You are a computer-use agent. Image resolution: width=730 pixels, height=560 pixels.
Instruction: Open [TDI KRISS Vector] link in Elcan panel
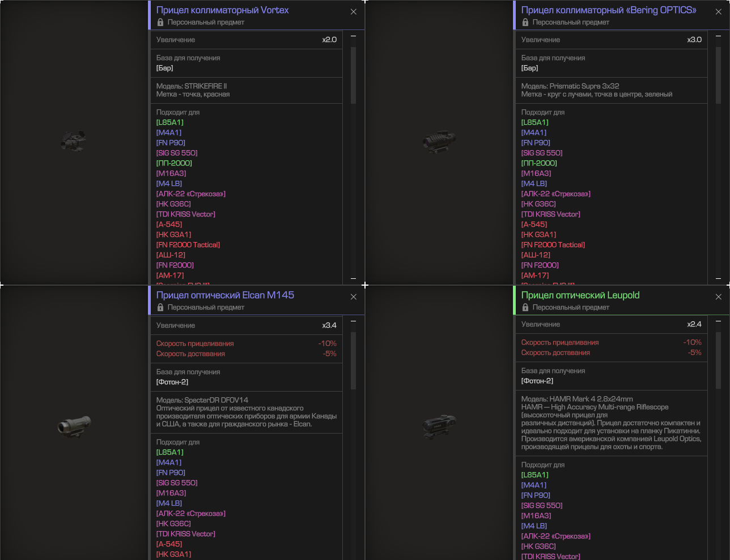pyautogui.click(x=186, y=534)
